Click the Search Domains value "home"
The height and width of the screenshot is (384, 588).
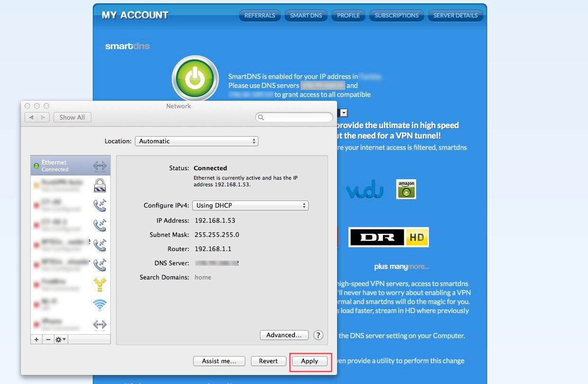click(x=203, y=277)
